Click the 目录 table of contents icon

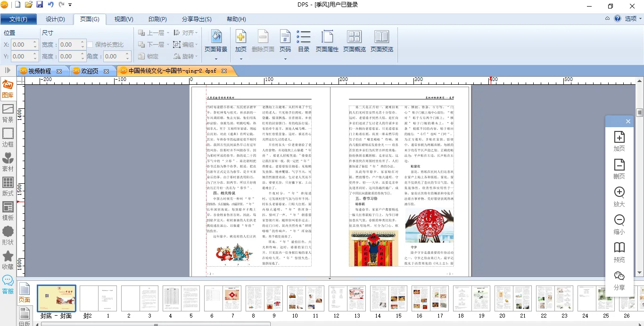coord(304,41)
